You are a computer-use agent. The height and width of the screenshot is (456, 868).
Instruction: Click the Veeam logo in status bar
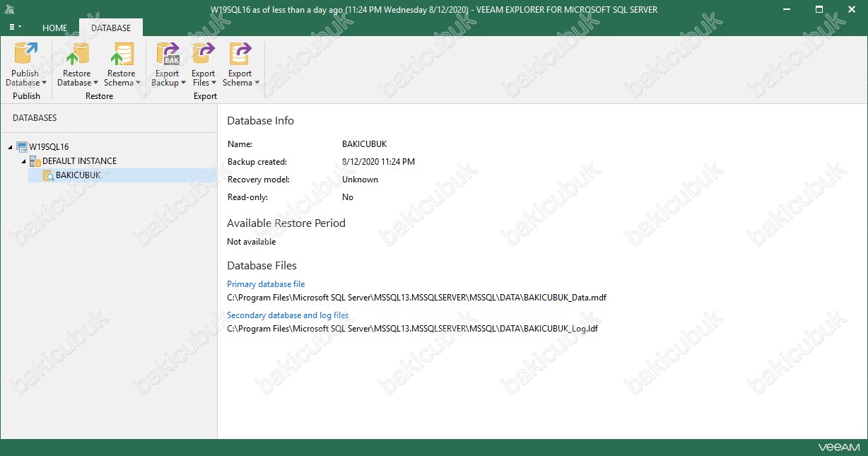coord(839,448)
